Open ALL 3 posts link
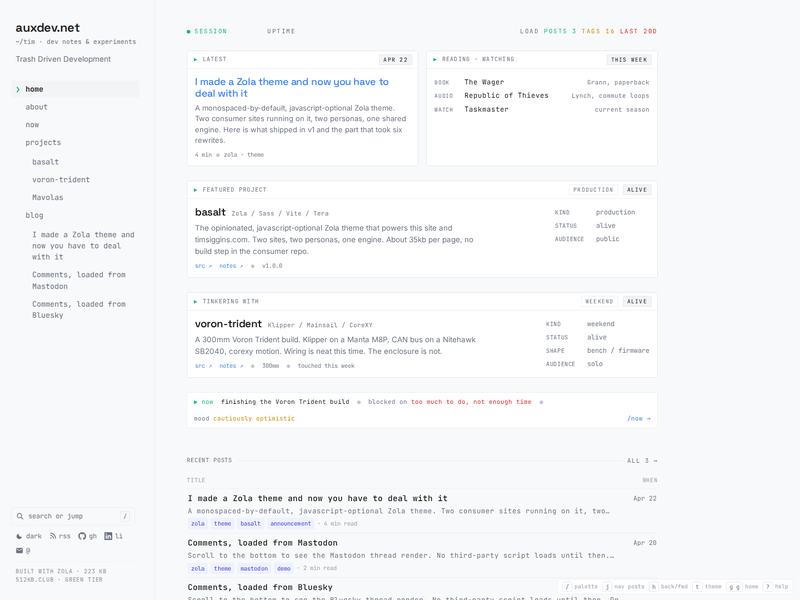Viewport: 800px width, 600px height. click(642, 461)
